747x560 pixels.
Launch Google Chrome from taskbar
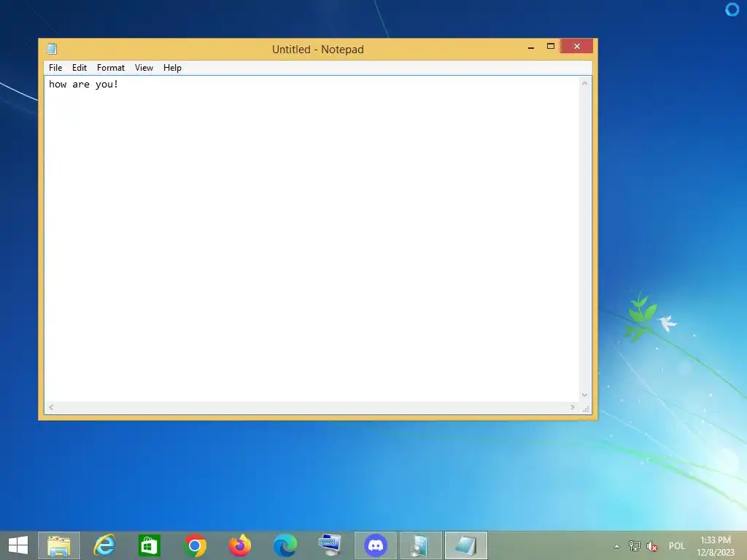(x=194, y=545)
